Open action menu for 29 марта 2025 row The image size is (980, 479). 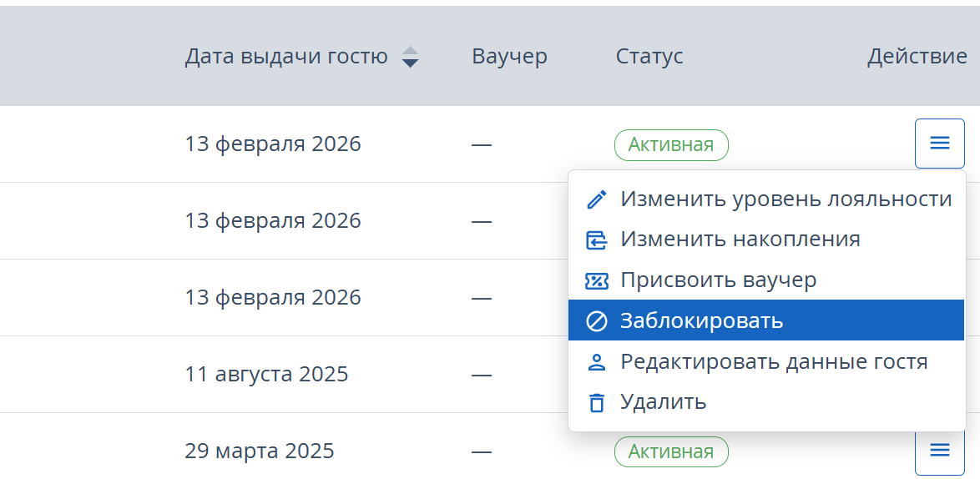coord(939,451)
